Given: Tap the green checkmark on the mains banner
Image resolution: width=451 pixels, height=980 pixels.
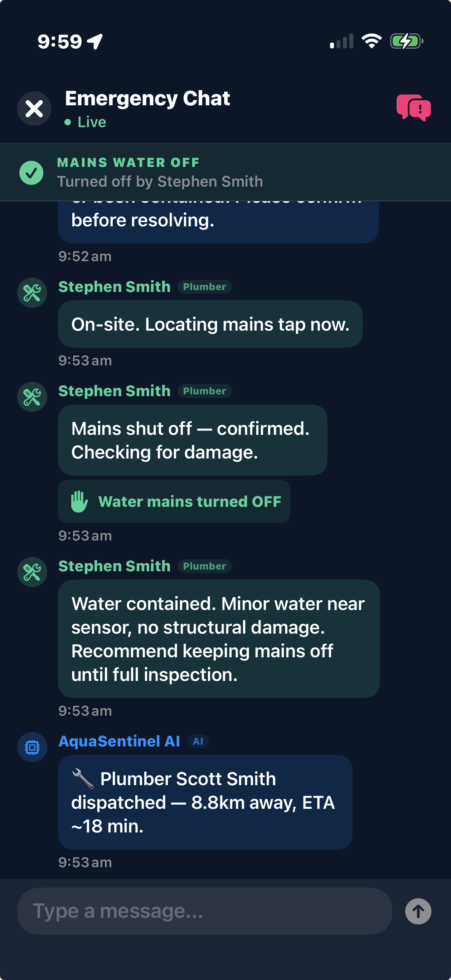Looking at the screenshot, I should point(32,172).
